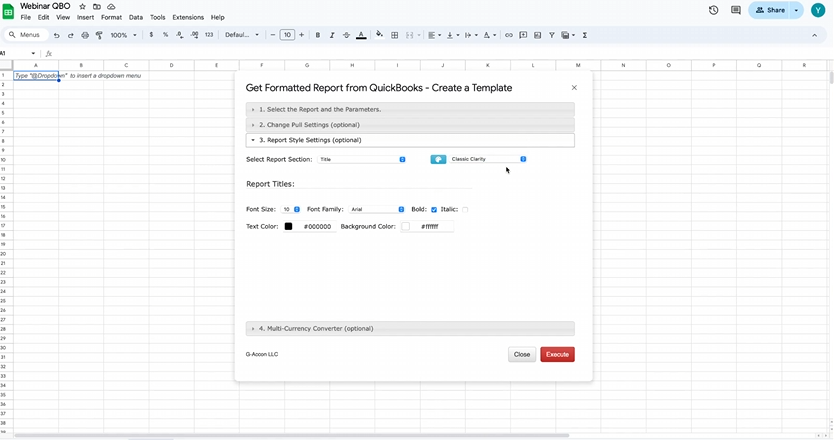834x440 pixels.
Task: Open the zoom 100% dropdown
Action: 123,35
